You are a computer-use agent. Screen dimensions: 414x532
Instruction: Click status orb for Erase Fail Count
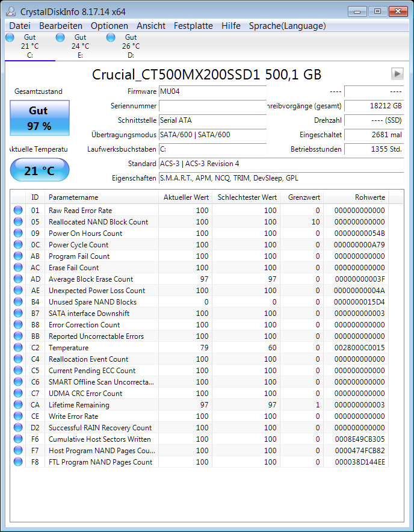click(18, 268)
